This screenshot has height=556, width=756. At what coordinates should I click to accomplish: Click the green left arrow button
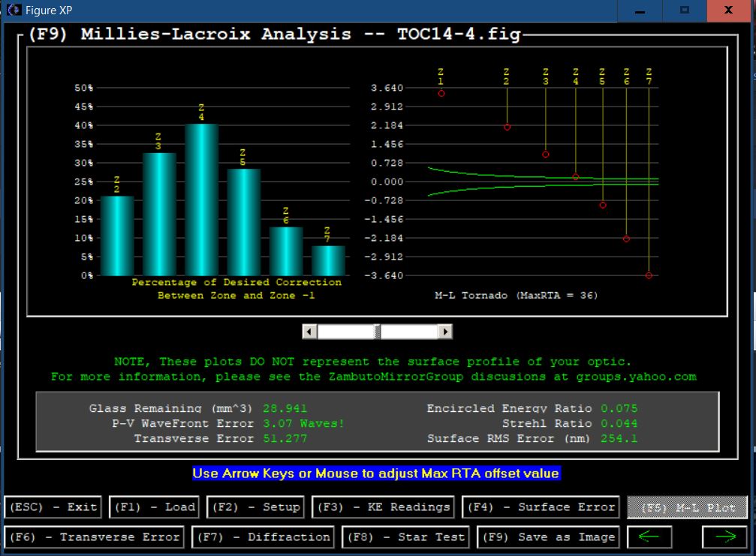(x=649, y=536)
